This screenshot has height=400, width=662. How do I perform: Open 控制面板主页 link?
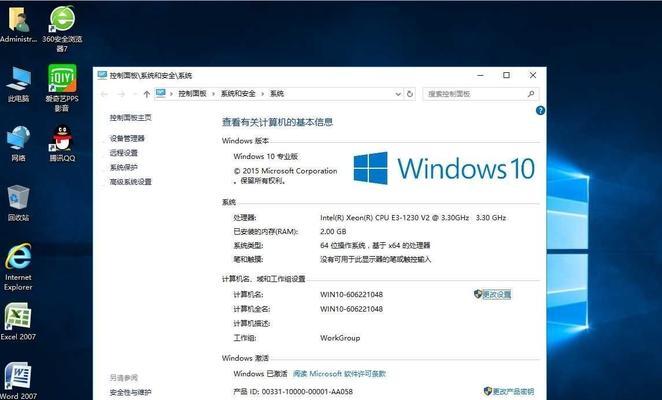(x=130, y=117)
